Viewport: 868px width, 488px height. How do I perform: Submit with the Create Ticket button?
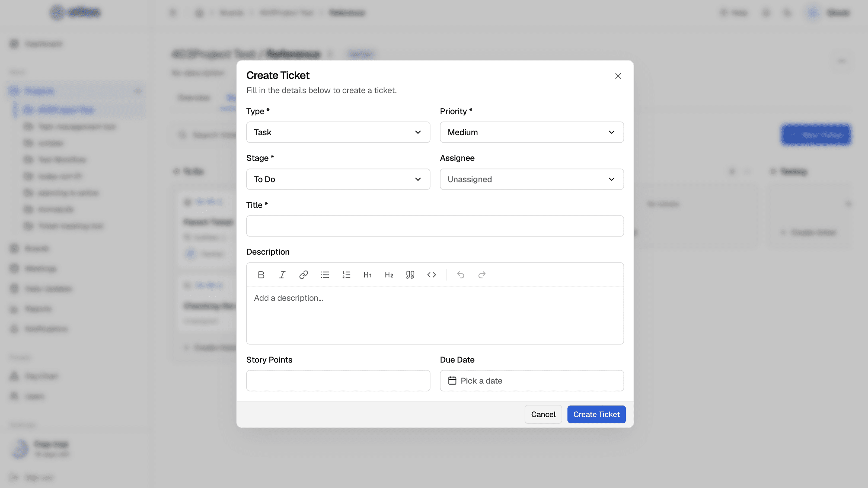tap(596, 414)
